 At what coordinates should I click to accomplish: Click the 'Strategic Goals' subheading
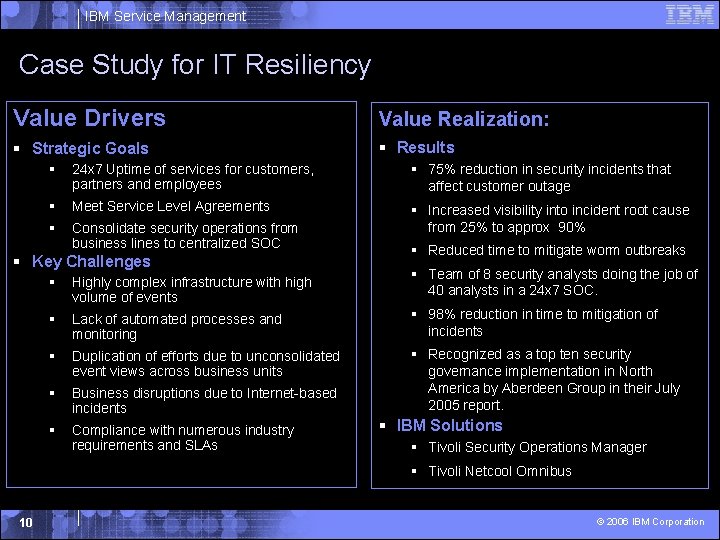90,148
